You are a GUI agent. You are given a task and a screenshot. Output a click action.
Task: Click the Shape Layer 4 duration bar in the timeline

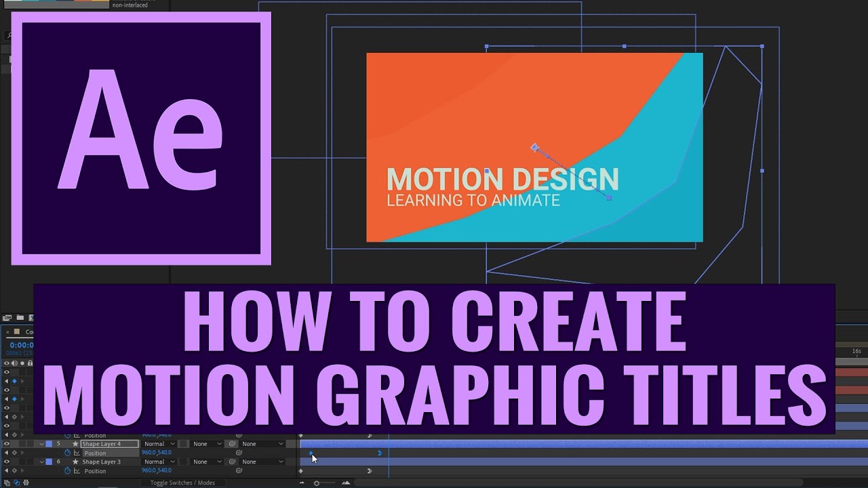[584, 444]
